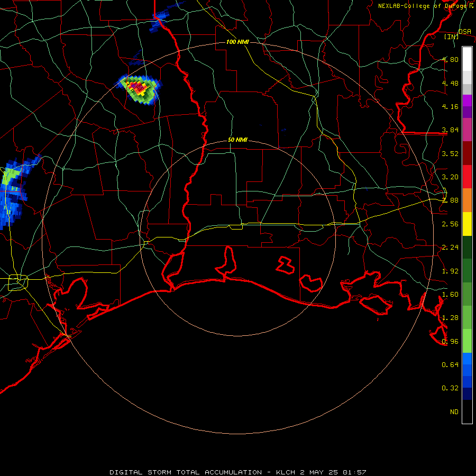Select the yellow swatch beside 2.56
This screenshot has width=476, height=476.
tap(467, 224)
